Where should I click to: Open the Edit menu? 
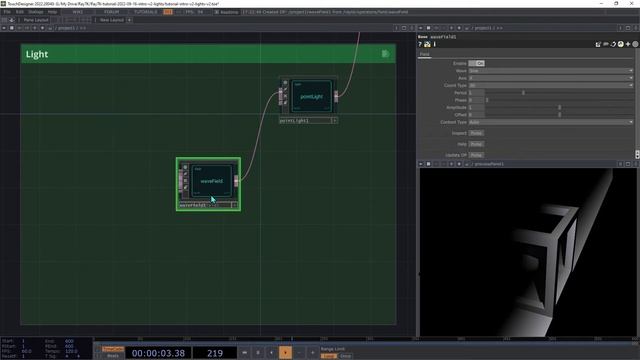coord(20,12)
